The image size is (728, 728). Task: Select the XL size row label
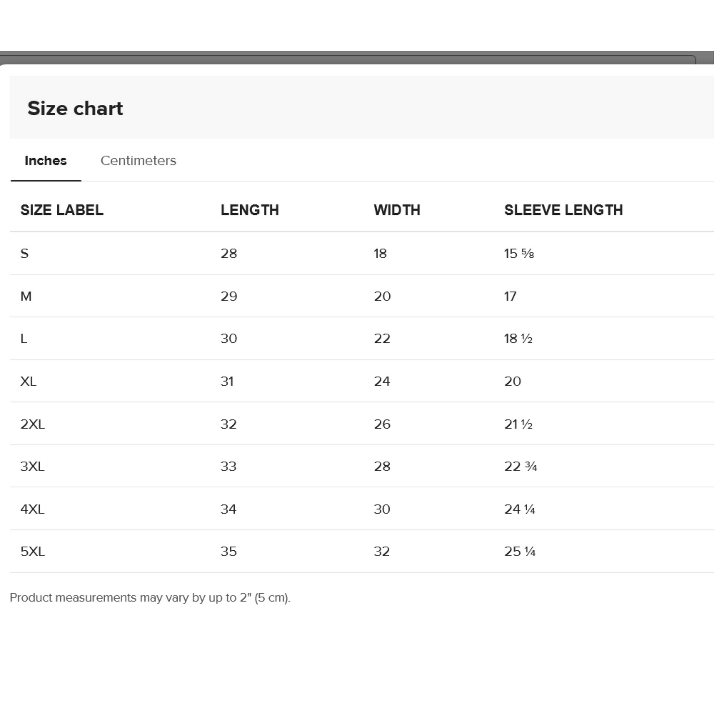(28, 382)
